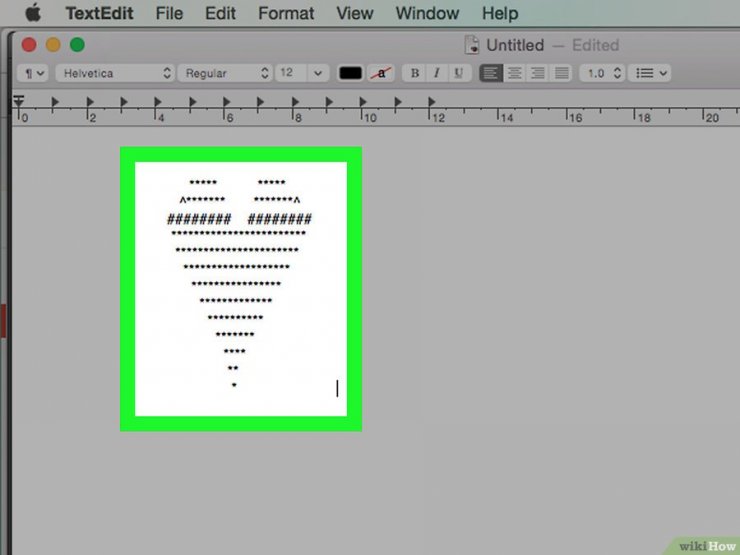Click the green full screen window button

tap(77, 45)
